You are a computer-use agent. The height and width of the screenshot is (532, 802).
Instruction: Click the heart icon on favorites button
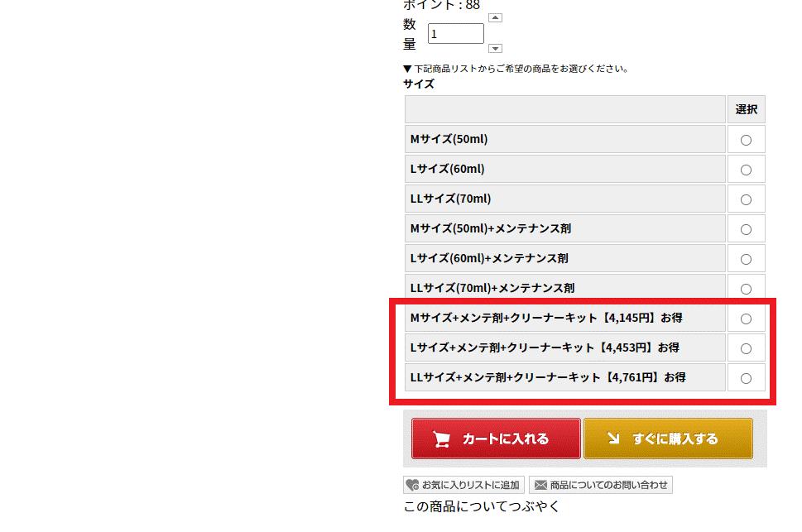[412, 485]
